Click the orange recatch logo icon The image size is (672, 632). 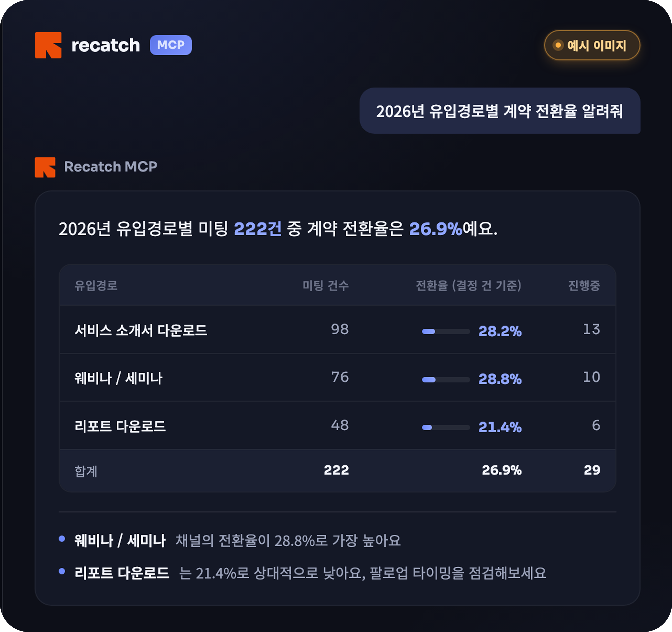coord(48,45)
